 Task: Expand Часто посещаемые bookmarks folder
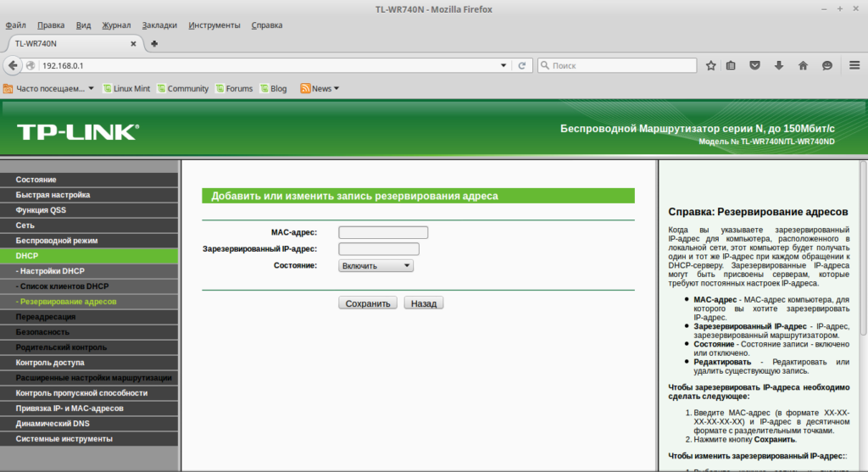tap(48, 88)
